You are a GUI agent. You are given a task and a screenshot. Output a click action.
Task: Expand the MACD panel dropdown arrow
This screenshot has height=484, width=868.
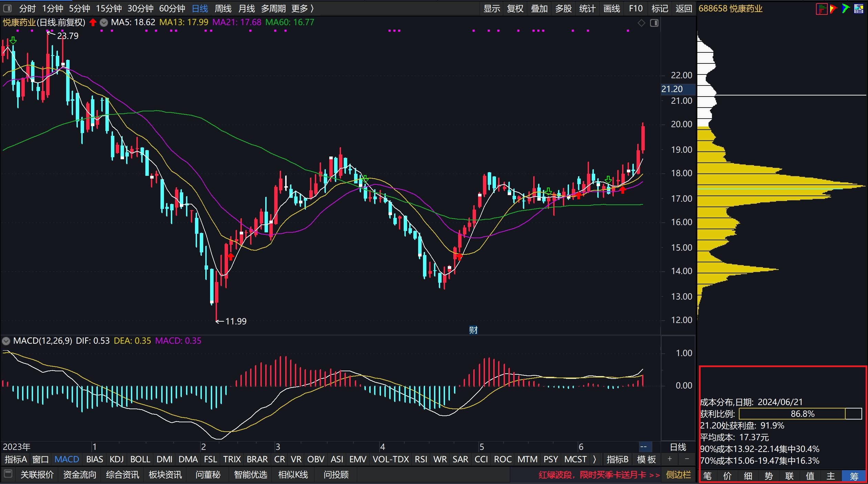click(6, 341)
